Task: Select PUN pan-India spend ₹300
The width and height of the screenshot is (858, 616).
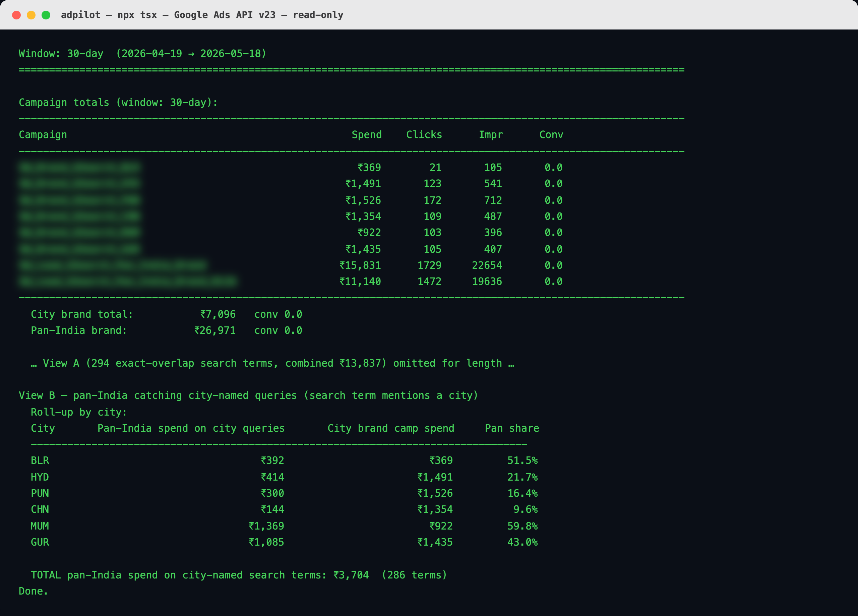Action: click(272, 493)
